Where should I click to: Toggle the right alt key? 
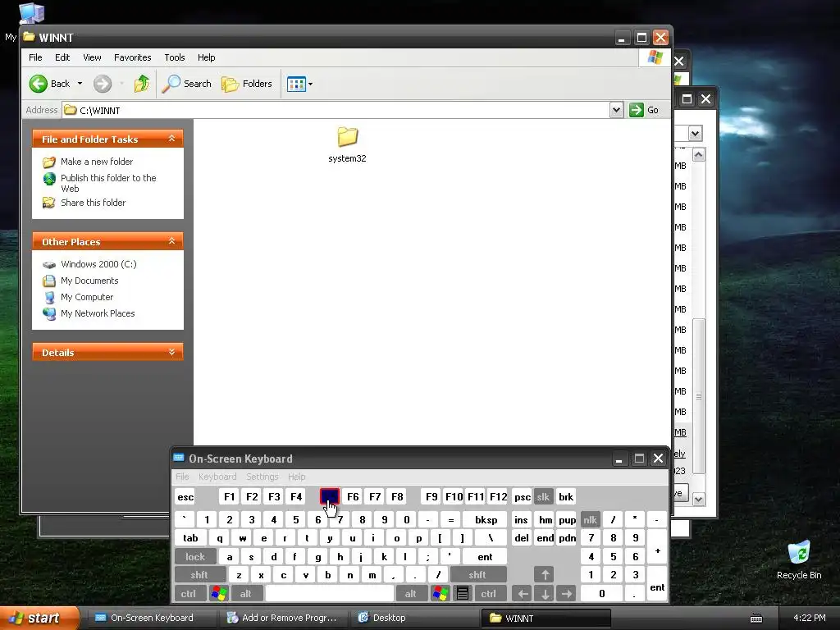click(x=411, y=594)
